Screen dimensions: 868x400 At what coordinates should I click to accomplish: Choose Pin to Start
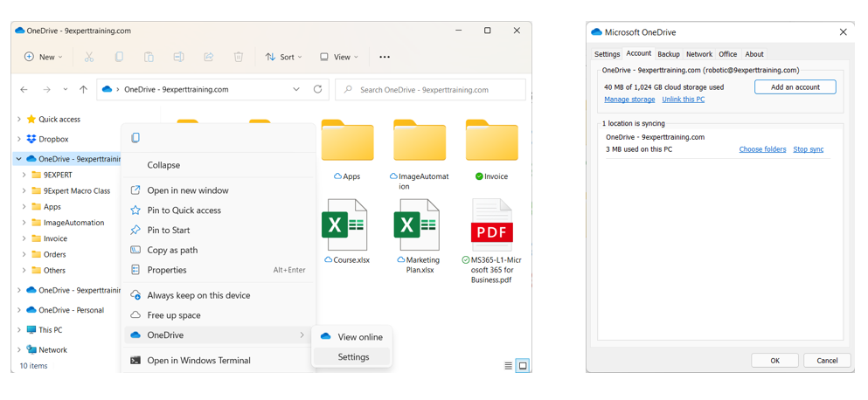(x=219, y=231)
